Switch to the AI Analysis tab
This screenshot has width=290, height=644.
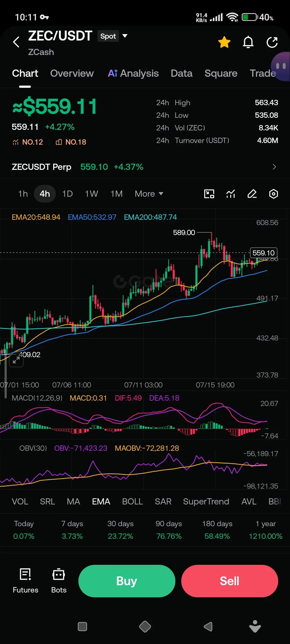tap(133, 73)
